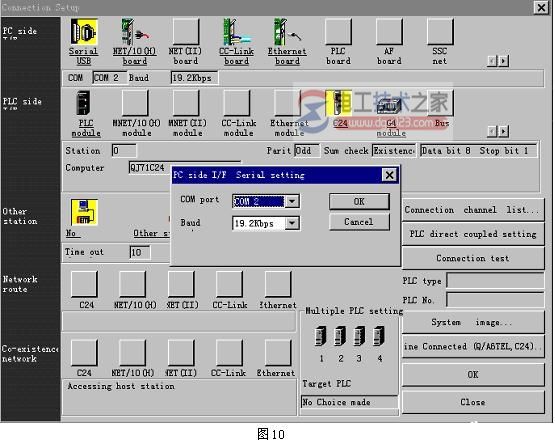Click the SSC net icon box

coord(440,32)
